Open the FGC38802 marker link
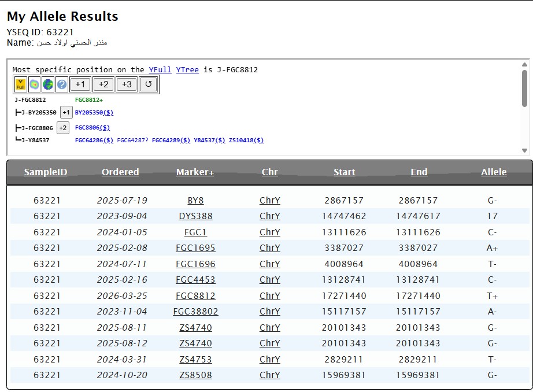 pos(195,312)
